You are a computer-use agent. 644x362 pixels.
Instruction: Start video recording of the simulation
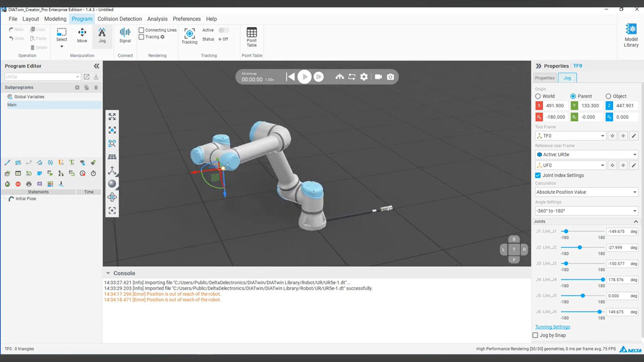pyautogui.click(x=378, y=77)
